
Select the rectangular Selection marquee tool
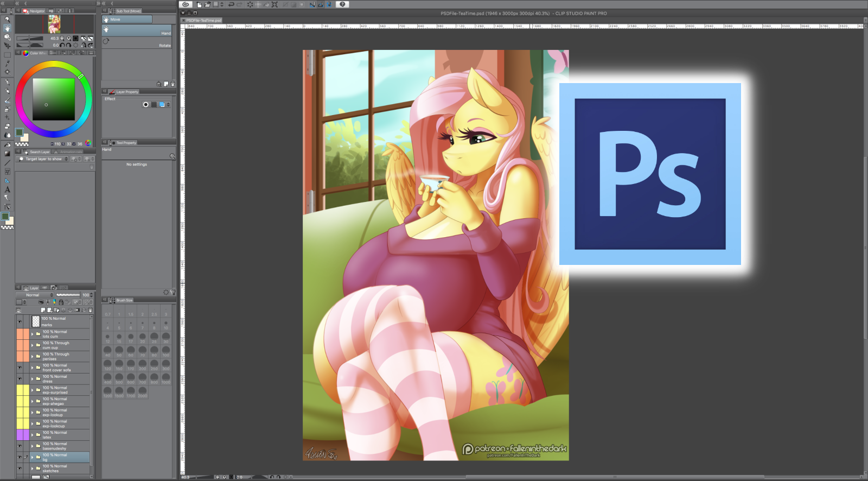pyautogui.click(x=7, y=55)
